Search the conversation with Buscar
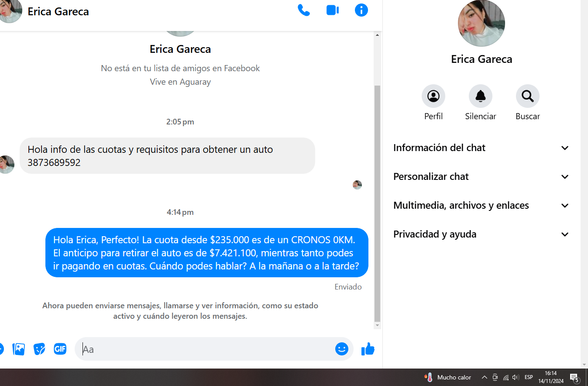Screen dimensions: 588x386 click(x=528, y=96)
